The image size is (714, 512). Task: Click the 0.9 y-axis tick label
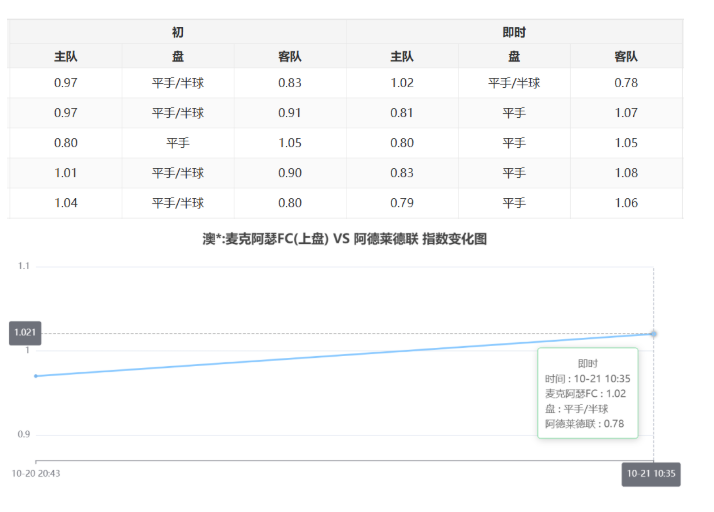tap(24, 435)
